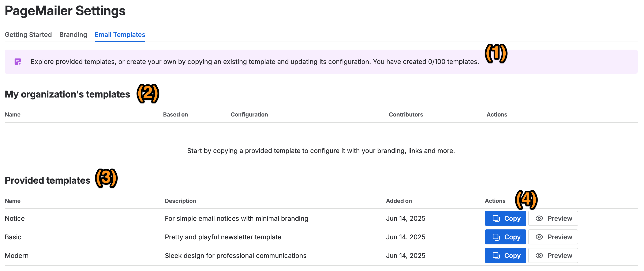Click the 'Provided templates' heading
Viewport: 644px width, 271px height.
point(48,180)
